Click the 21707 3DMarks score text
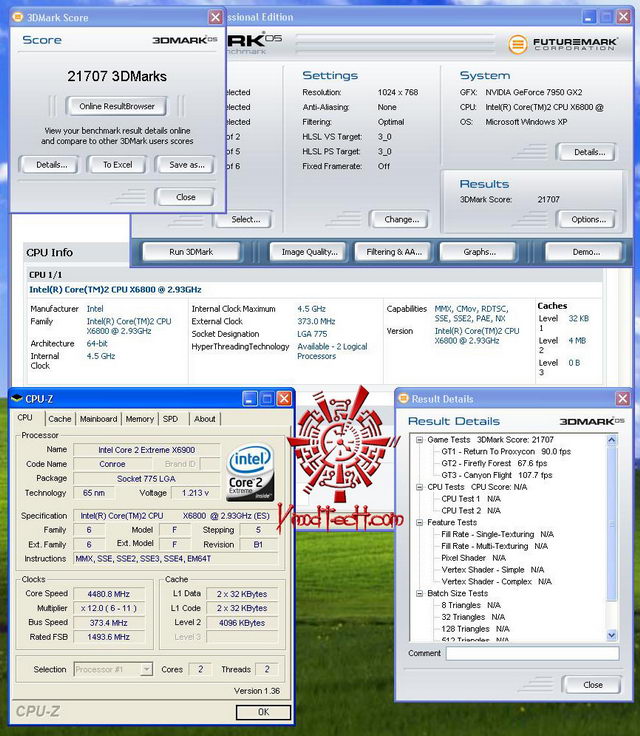 [117, 76]
